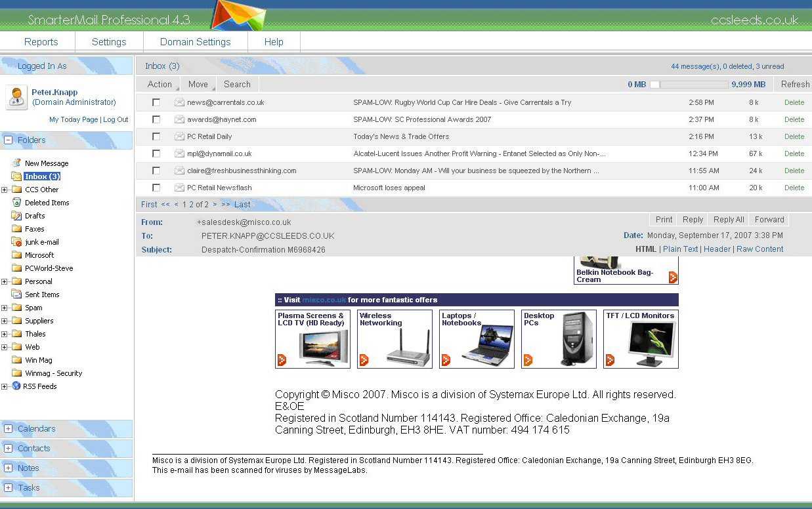This screenshot has width=812, height=509.
Task: Click the Winmag - Security folder icon
Action: pos(16,373)
